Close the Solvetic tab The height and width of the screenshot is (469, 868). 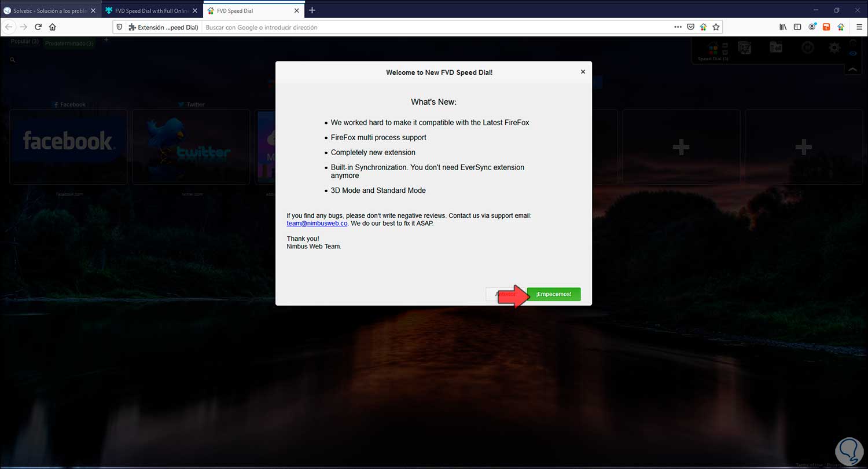pyautogui.click(x=94, y=10)
